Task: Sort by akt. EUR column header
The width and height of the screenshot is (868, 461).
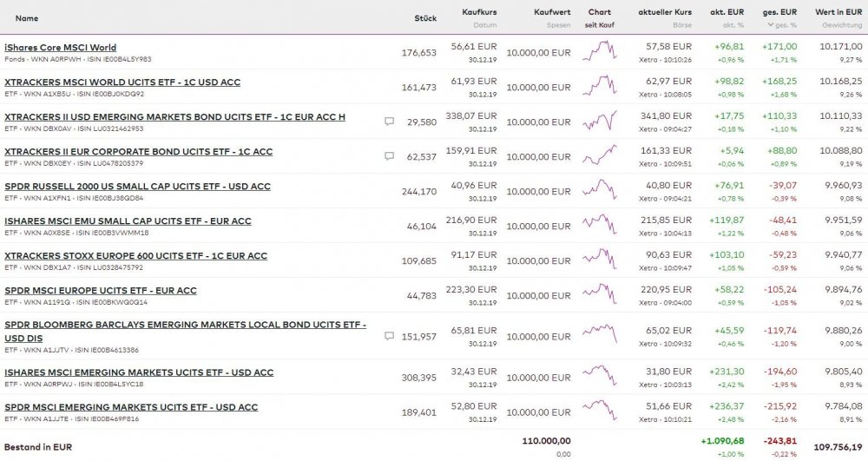Action: (x=727, y=12)
